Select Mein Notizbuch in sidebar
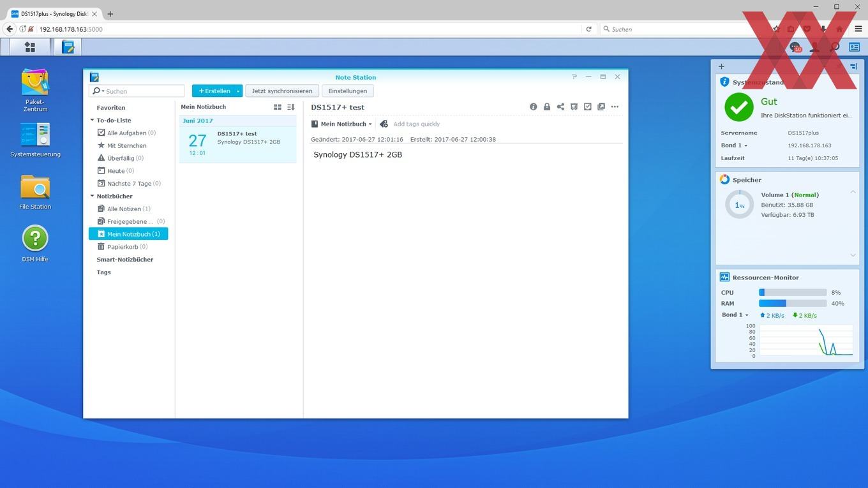 click(x=128, y=234)
